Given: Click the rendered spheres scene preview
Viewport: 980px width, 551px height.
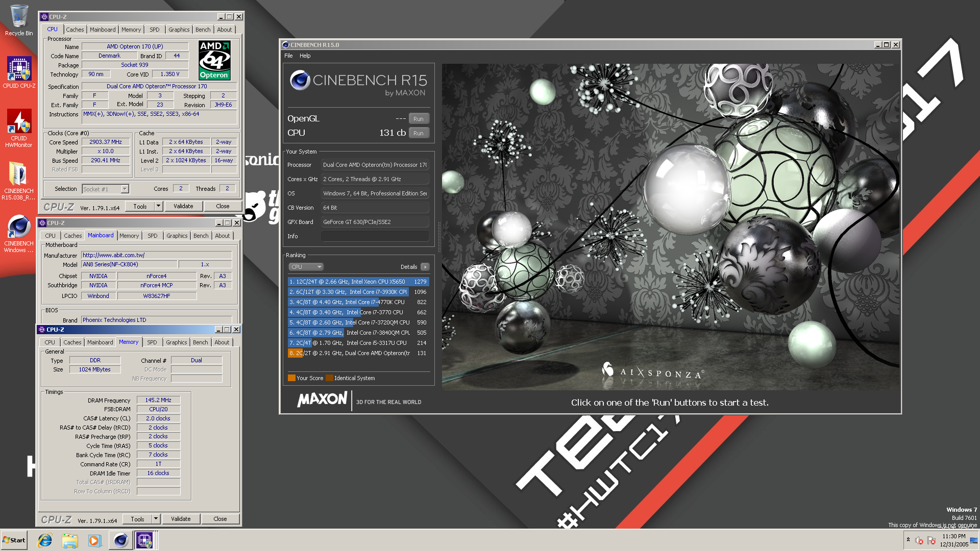Looking at the screenshot, I should pyautogui.click(x=670, y=227).
